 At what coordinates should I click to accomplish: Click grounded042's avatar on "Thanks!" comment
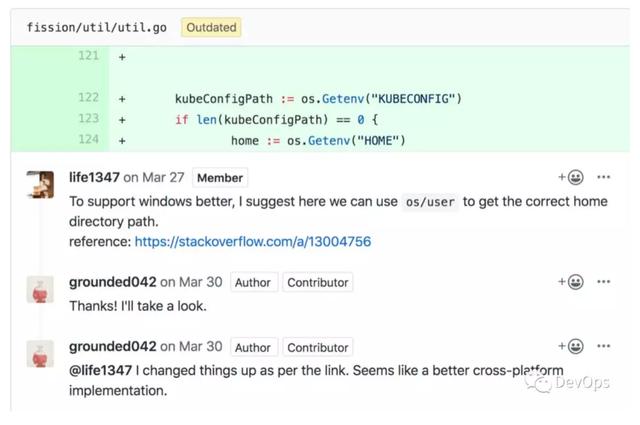40,289
